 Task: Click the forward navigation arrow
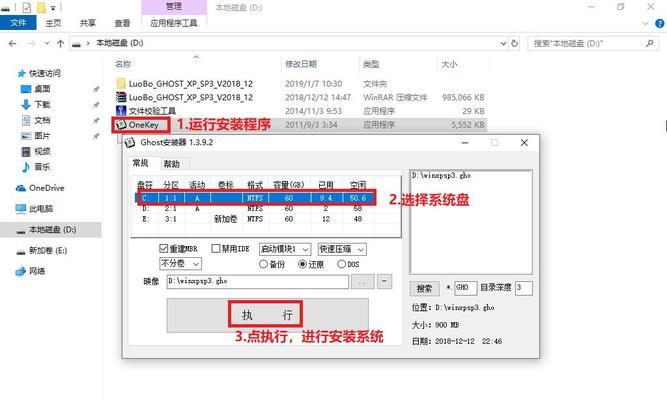click(31, 43)
